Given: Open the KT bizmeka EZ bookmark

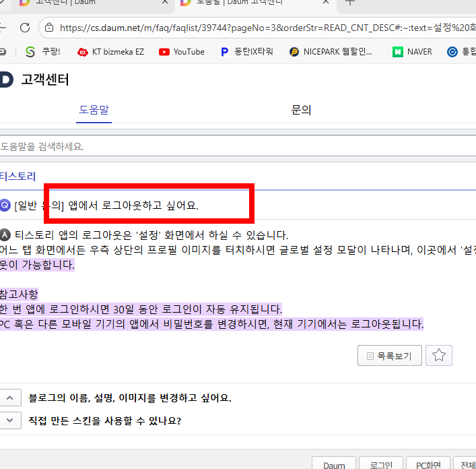Looking at the screenshot, I should click(111, 52).
